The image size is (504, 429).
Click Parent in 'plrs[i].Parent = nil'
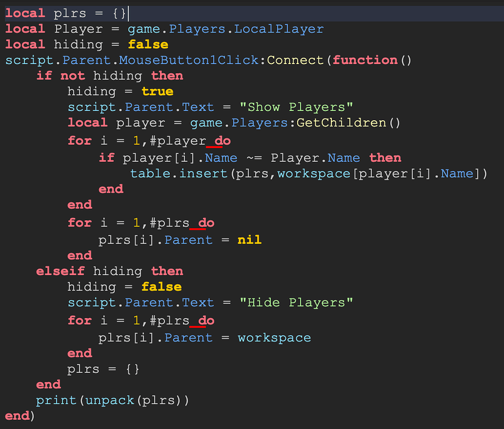click(x=189, y=240)
